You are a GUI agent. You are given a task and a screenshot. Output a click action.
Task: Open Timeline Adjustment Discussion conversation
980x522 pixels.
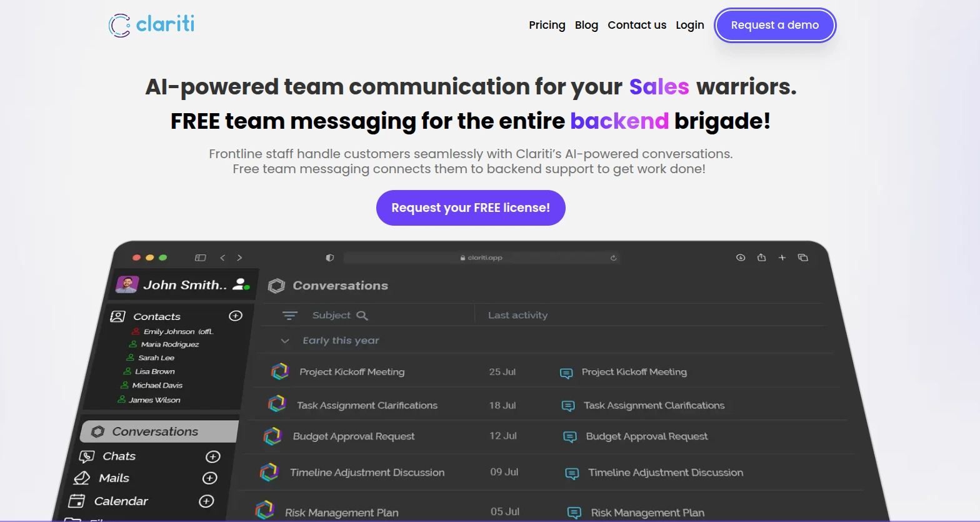click(367, 473)
